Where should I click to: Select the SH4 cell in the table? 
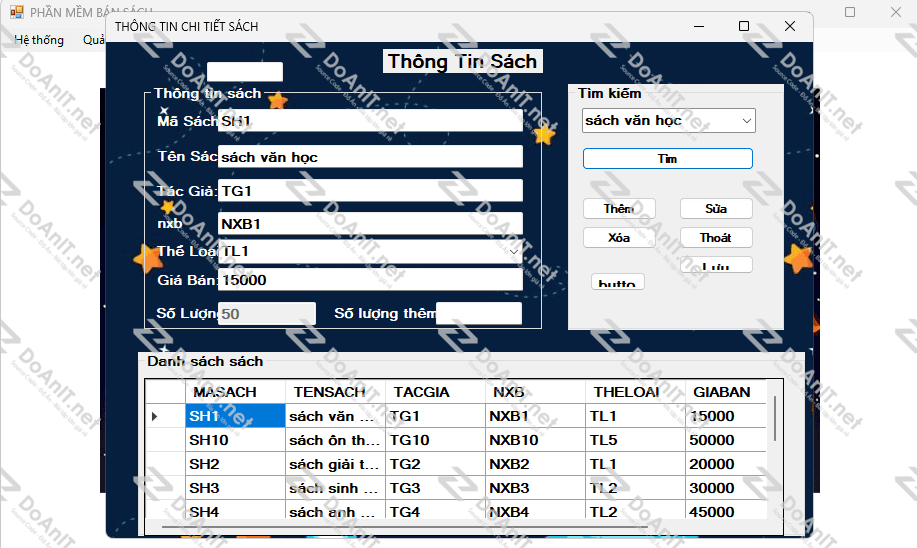point(235,510)
